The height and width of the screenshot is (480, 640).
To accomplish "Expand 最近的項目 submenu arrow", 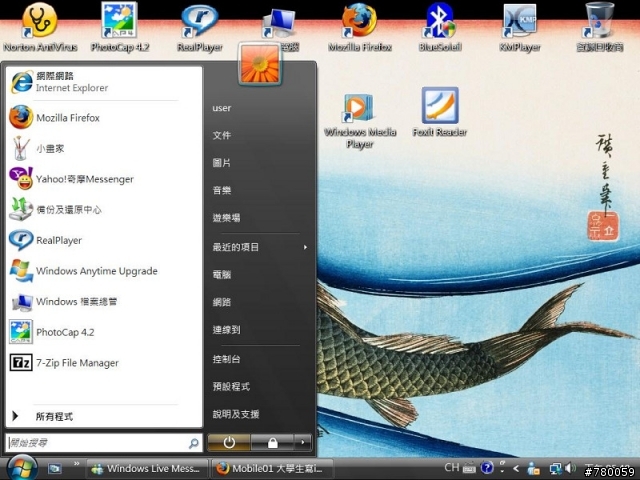I will pos(305,247).
